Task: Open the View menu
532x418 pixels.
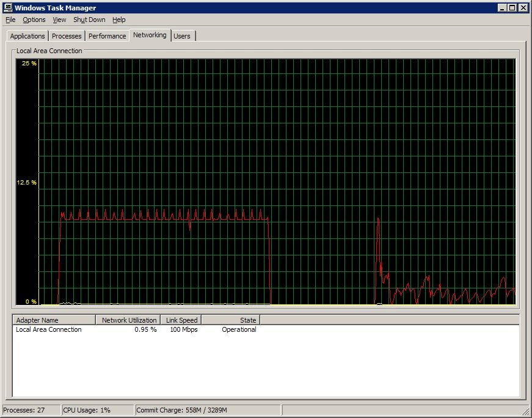Action: [59, 20]
